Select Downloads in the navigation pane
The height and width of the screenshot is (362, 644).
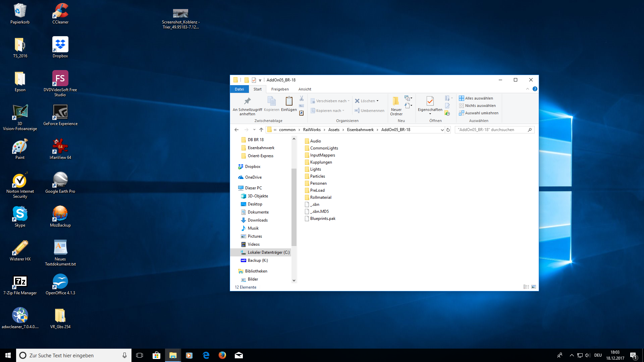point(258,220)
